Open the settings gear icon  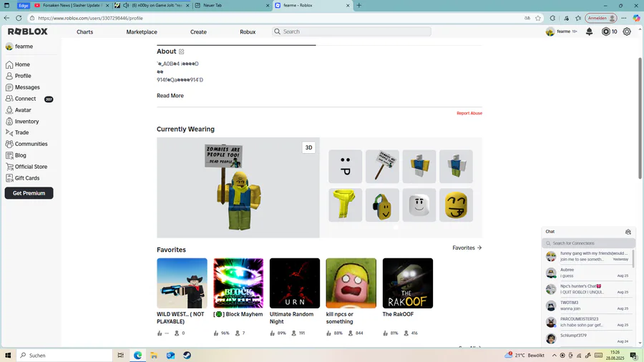pos(627,31)
